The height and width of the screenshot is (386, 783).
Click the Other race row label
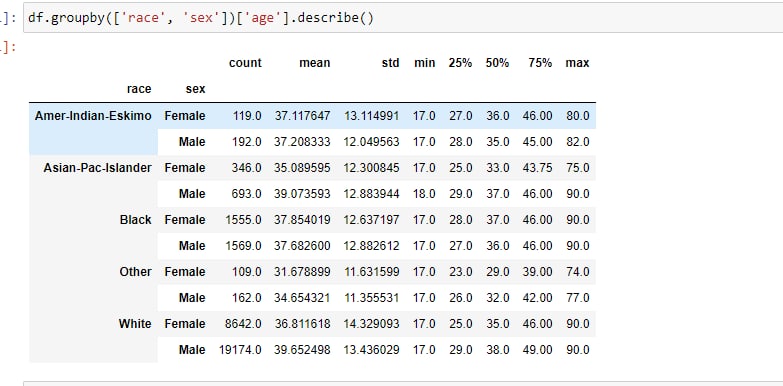pyautogui.click(x=135, y=272)
